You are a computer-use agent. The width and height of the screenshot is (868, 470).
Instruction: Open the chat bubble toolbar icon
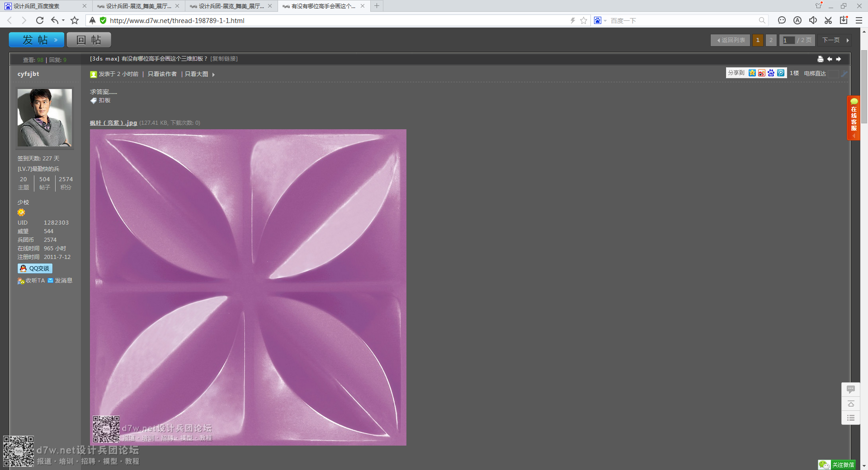[x=782, y=20]
